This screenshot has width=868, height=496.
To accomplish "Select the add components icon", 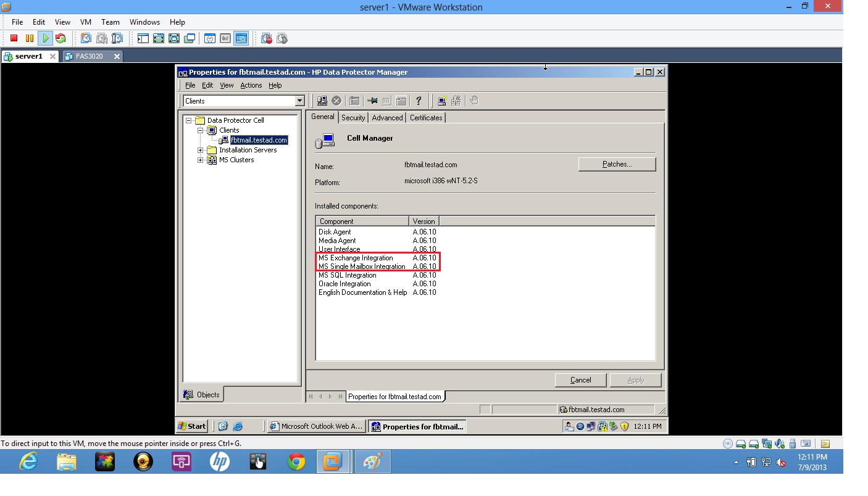I will [x=457, y=100].
